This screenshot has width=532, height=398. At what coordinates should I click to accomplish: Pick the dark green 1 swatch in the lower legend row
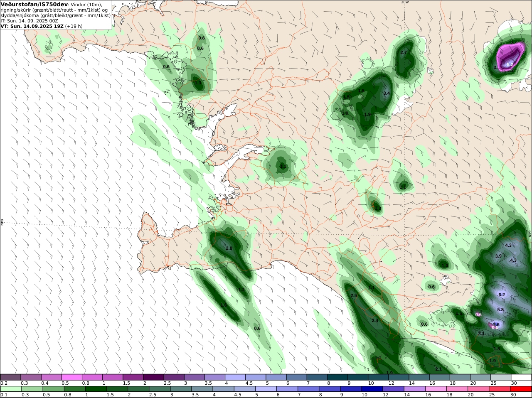pyautogui.click(x=96, y=389)
